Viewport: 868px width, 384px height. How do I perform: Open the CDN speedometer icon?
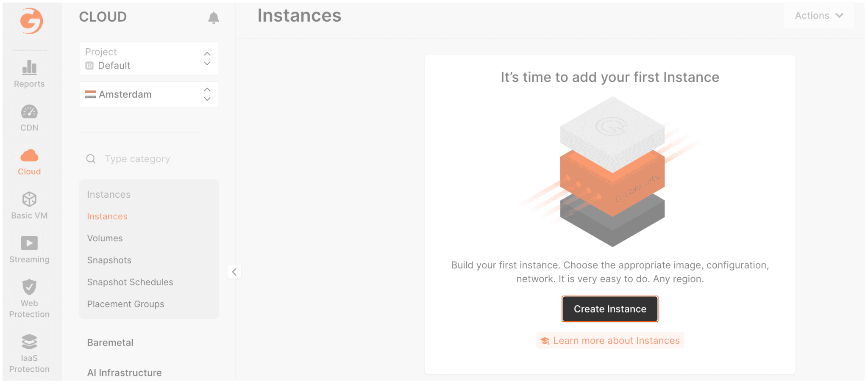pos(29,112)
